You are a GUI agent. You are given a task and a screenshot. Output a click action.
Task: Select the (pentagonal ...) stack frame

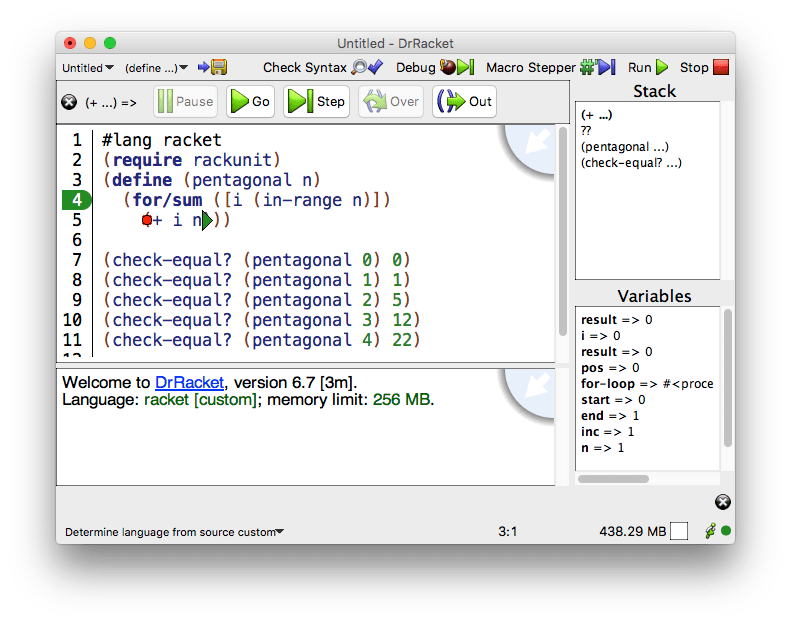click(x=625, y=147)
